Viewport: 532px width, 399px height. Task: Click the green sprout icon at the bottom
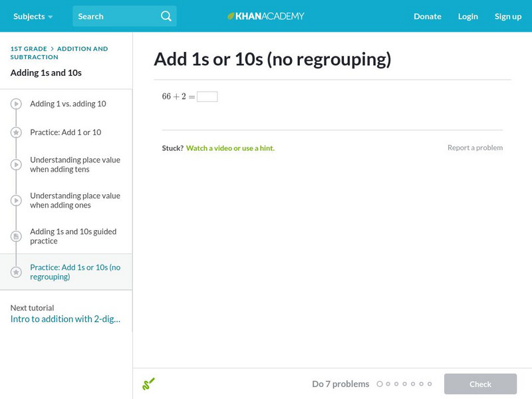click(x=149, y=384)
